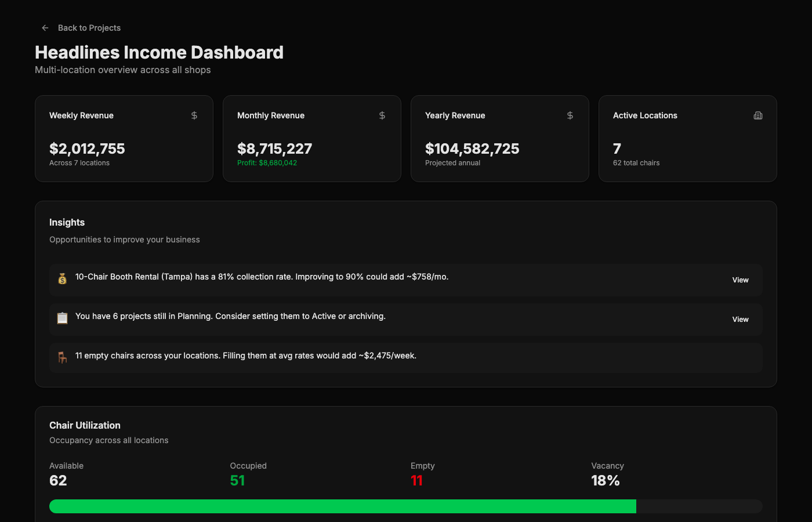
Task: Click the green Profit figure
Action: (267, 163)
